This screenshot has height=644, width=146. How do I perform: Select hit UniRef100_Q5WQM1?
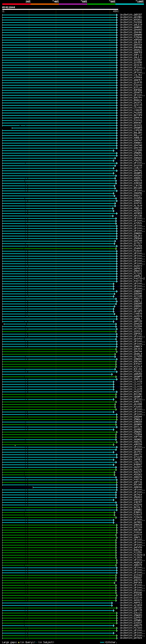[x=131, y=153]
